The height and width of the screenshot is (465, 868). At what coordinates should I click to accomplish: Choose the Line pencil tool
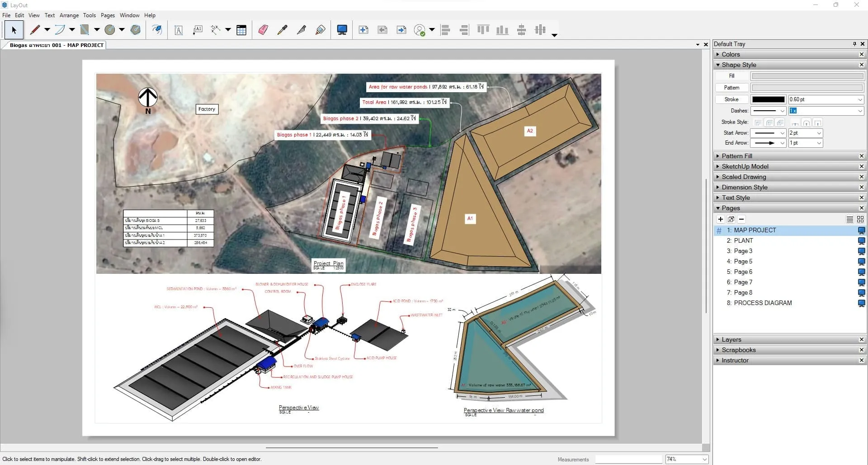pos(35,30)
